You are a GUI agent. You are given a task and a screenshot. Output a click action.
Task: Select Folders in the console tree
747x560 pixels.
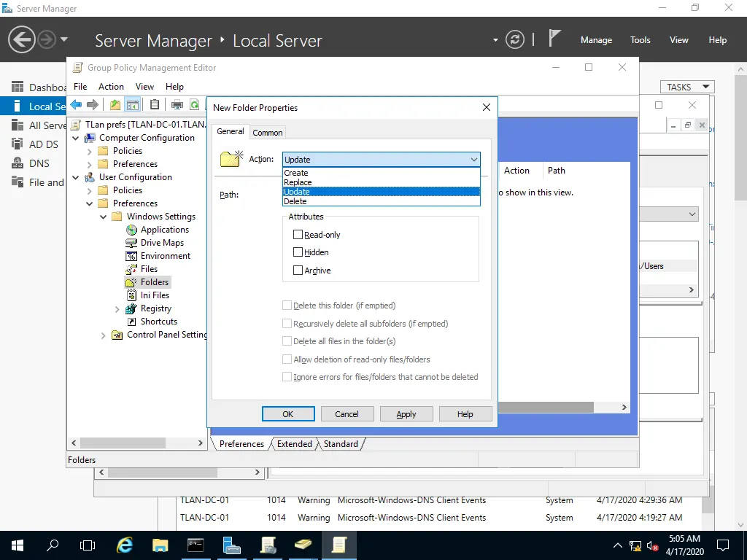click(x=155, y=282)
